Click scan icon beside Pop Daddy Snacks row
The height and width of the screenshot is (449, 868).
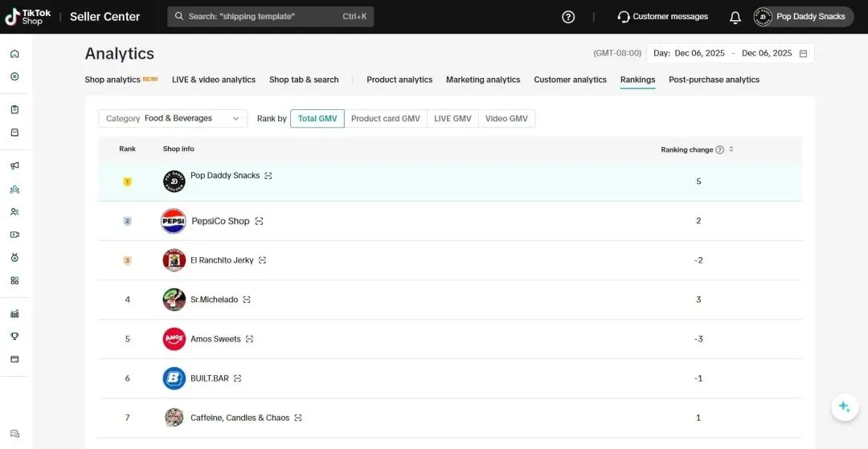pyautogui.click(x=268, y=176)
